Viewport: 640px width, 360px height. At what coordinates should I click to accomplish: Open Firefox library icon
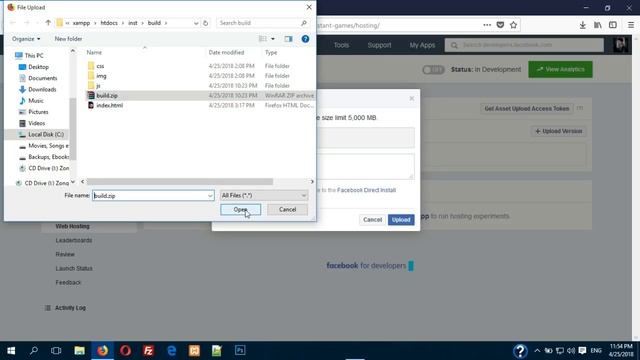pos(598,25)
